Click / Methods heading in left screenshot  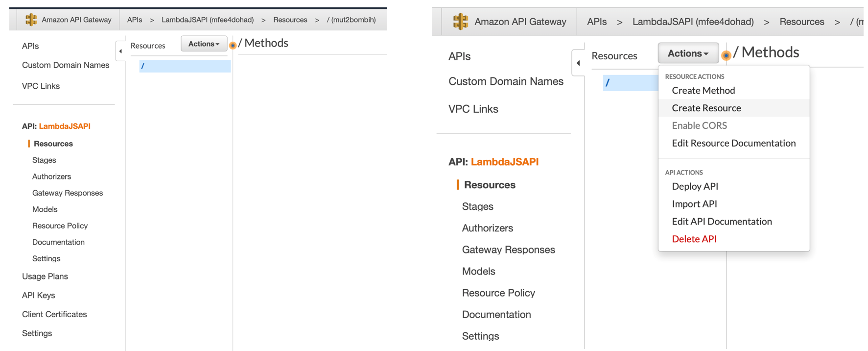(263, 43)
